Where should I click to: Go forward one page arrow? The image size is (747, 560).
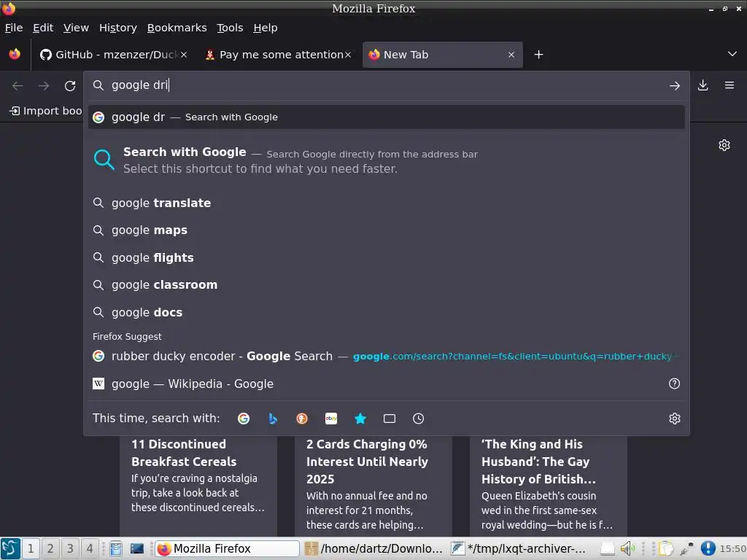click(x=44, y=86)
